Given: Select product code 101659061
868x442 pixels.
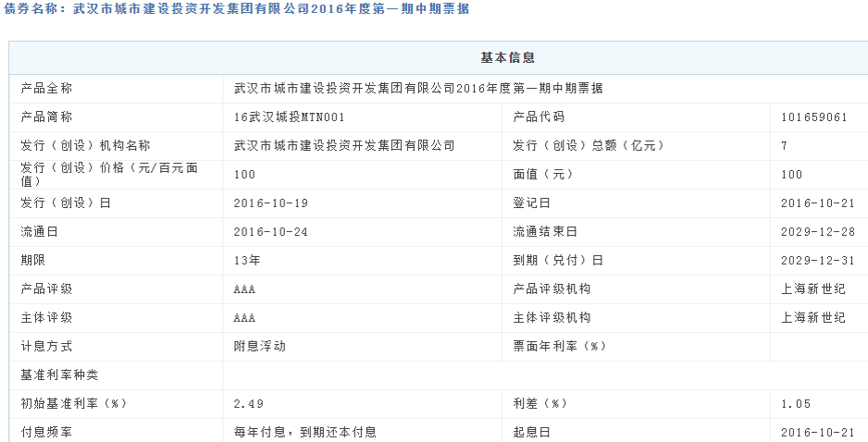Looking at the screenshot, I should pyautogui.click(x=813, y=117).
